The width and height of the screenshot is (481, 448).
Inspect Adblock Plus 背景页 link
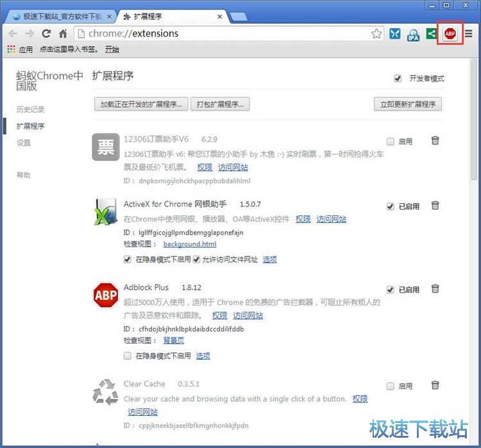coord(174,340)
